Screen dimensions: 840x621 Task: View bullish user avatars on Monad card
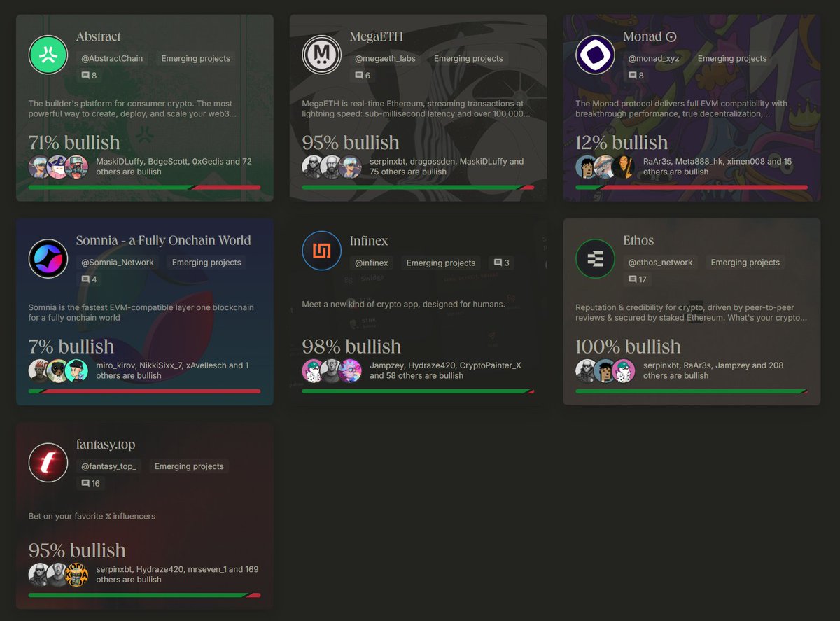pyautogui.click(x=606, y=167)
